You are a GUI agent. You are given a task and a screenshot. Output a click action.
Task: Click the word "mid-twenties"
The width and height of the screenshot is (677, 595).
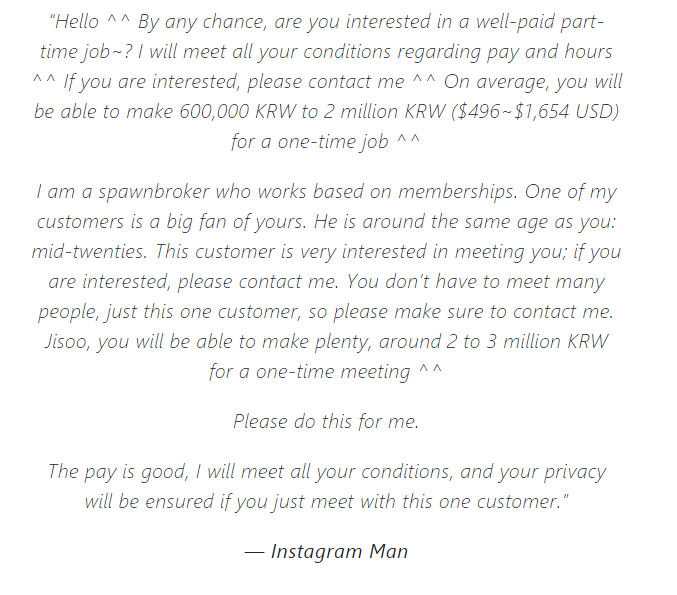[89, 252]
